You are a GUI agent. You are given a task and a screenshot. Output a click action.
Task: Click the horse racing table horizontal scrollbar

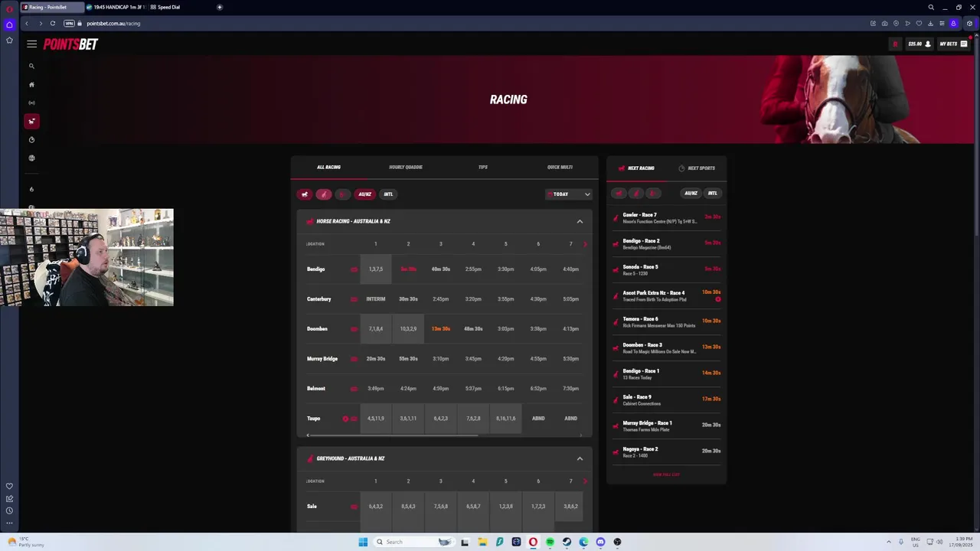[393, 435]
